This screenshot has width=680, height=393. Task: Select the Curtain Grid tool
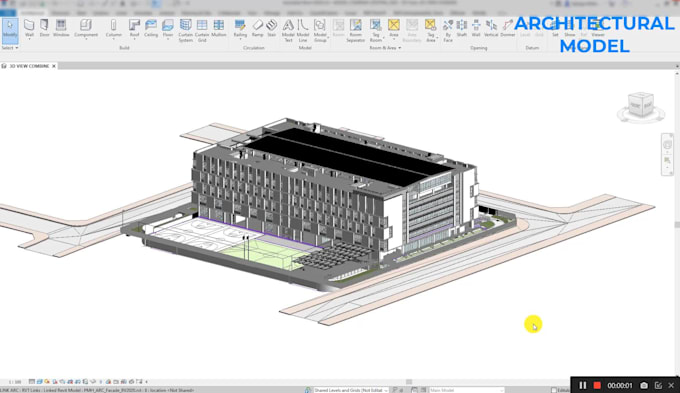pyautogui.click(x=202, y=30)
